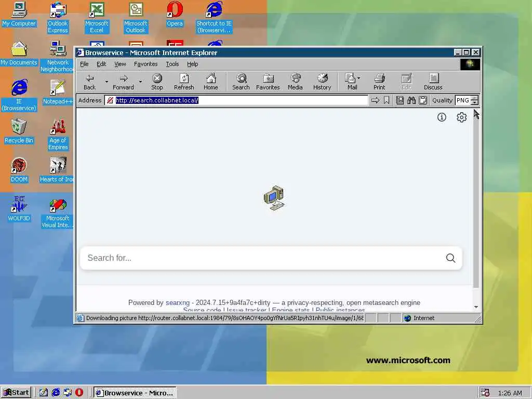Click in the address bar URL field
Screen dimensions: 532x399
coord(236,100)
